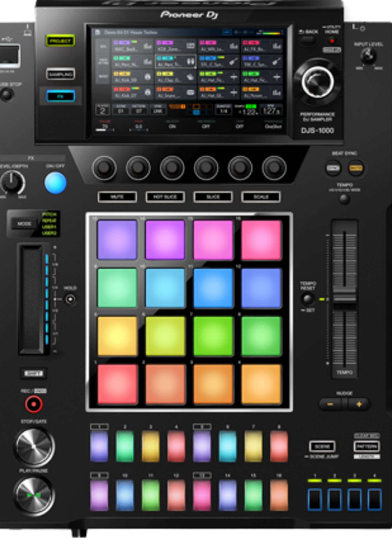The image size is (392, 549).
Task: Select the highlighted track with the conga icon
Action: pos(176,61)
